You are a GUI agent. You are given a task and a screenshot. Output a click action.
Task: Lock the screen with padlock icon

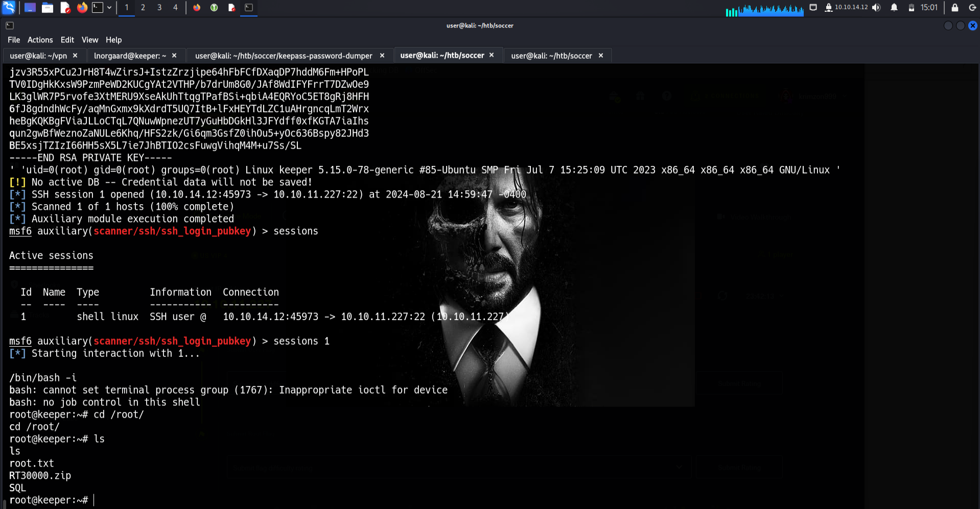954,8
